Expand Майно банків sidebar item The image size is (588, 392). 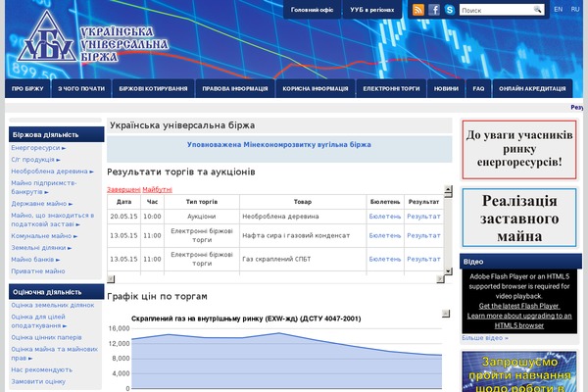35,259
